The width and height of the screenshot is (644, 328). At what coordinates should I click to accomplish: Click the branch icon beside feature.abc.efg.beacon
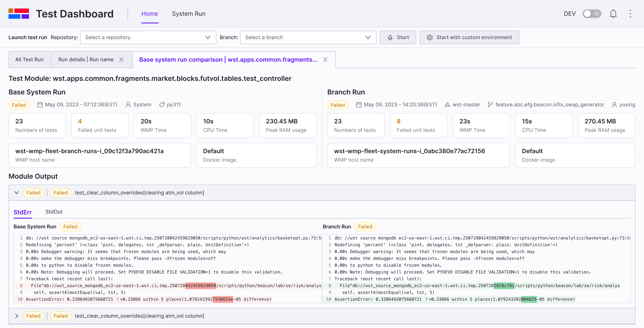[x=490, y=105]
